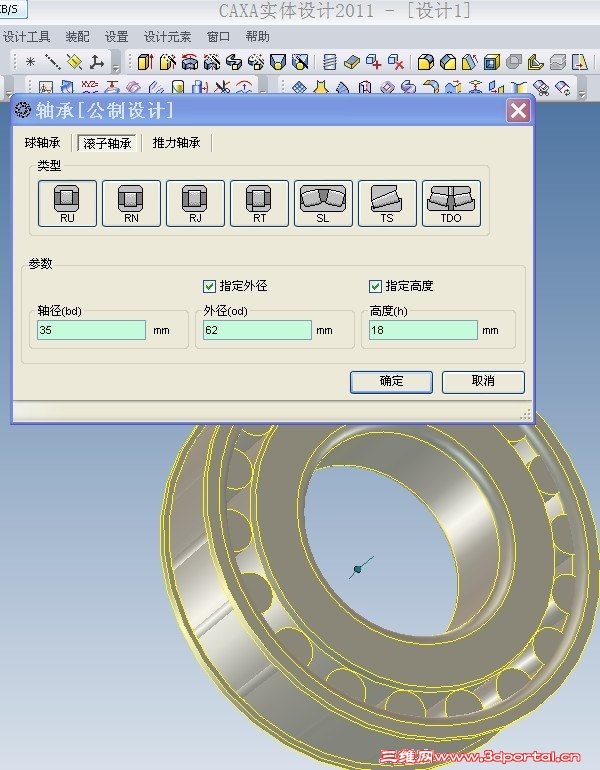Select the Shell part icon

point(491,62)
